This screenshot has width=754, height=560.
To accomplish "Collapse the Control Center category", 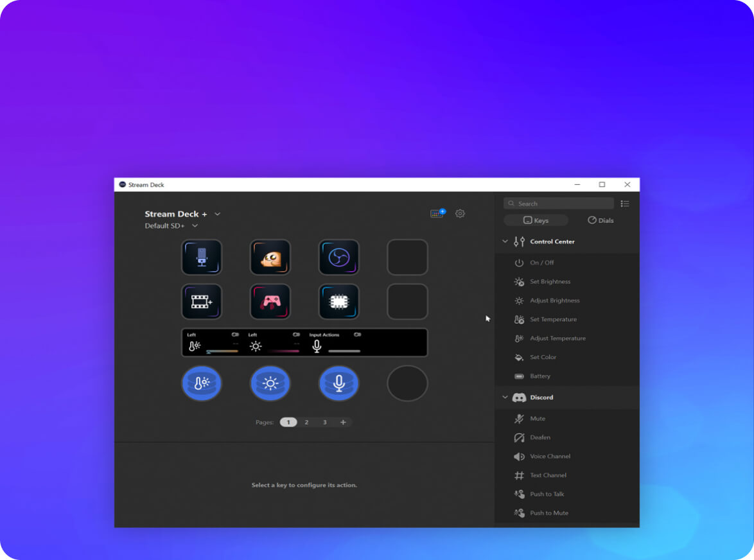I will point(505,241).
